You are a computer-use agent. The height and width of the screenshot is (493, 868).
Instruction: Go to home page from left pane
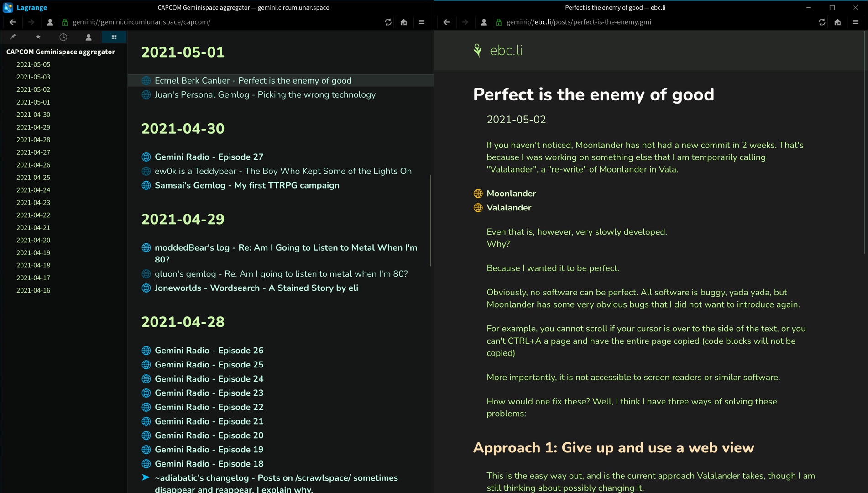click(x=403, y=22)
